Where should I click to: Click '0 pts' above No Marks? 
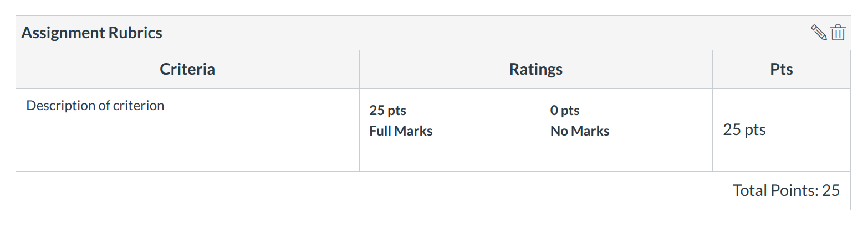click(x=564, y=111)
